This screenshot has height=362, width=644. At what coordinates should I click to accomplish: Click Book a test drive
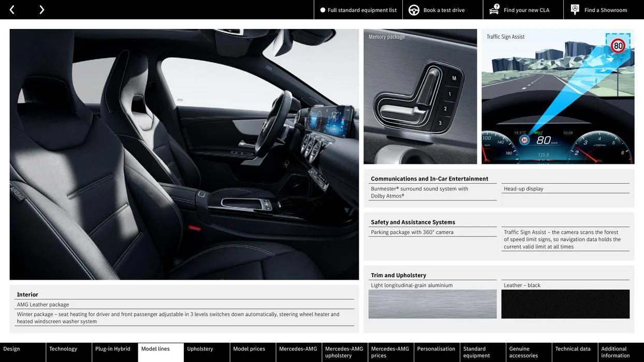pyautogui.click(x=443, y=9)
